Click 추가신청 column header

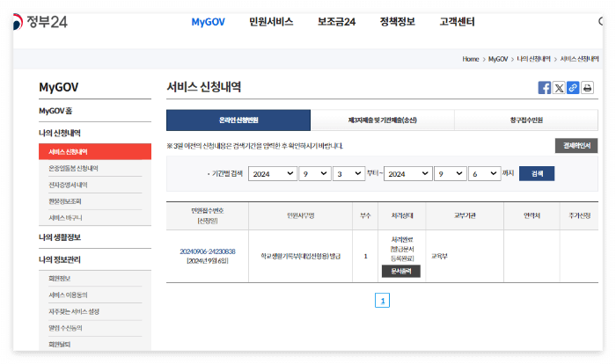tap(579, 215)
